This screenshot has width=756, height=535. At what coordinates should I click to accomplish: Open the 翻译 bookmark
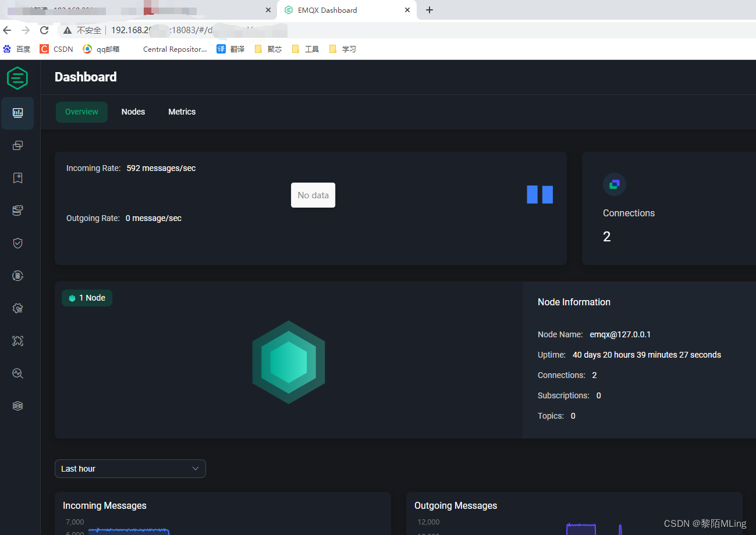pos(230,49)
